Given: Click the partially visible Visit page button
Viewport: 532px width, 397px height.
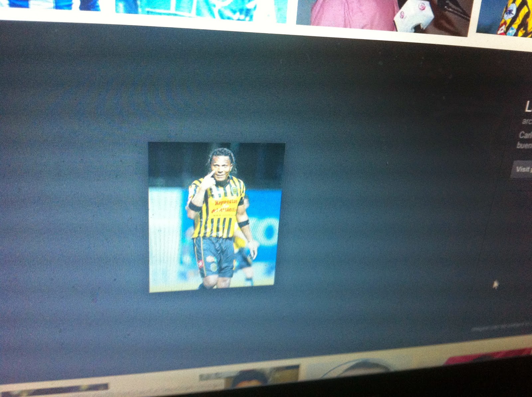Looking at the screenshot, I should (522, 170).
